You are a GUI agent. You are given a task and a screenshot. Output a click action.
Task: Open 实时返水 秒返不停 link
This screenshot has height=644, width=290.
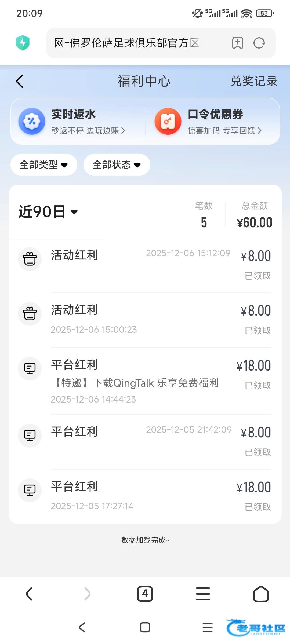[88, 131]
